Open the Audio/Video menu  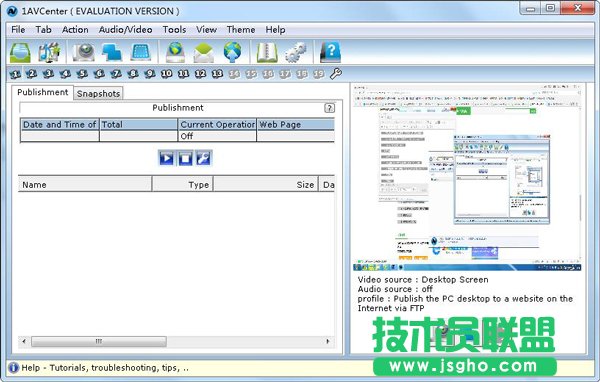(125, 29)
